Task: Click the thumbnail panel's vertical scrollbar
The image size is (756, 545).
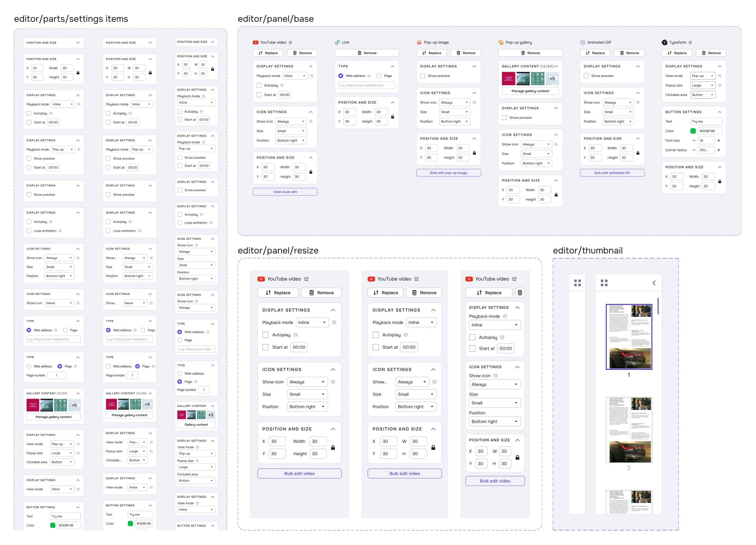Action: (658, 306)
